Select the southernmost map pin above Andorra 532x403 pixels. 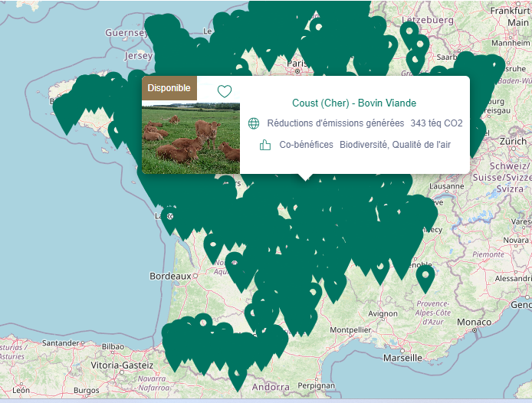238,378
